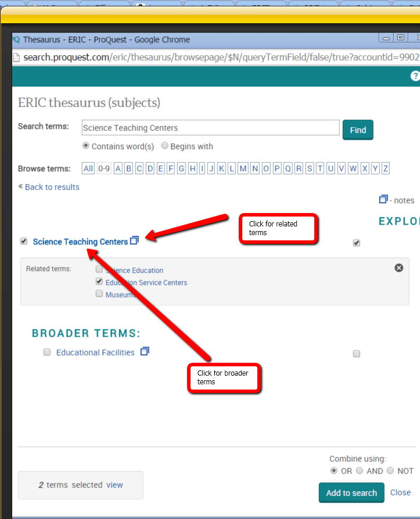Click Add to search button
The height and width of the screenshot is (519, 420).
[351, 492]
